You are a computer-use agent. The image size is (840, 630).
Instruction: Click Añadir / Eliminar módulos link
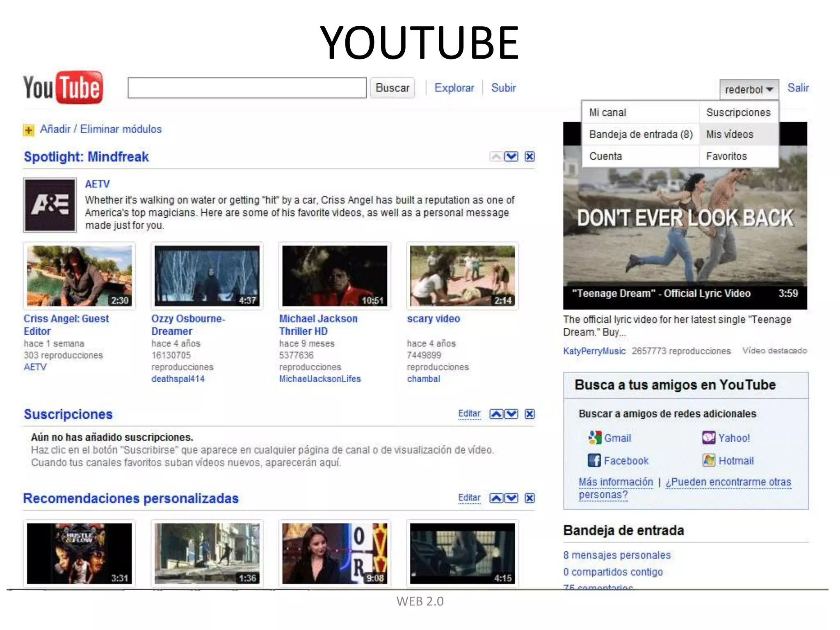coord(100,129)
